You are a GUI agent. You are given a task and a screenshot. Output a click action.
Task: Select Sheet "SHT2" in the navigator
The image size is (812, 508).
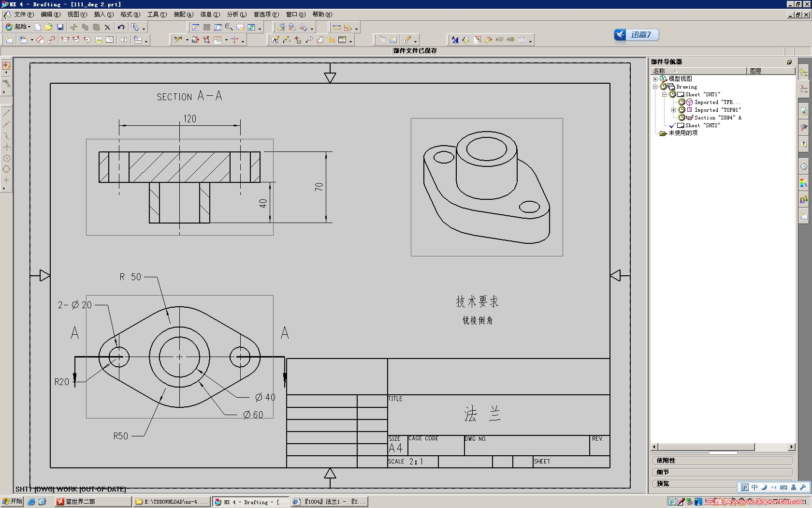pos(702,126)
